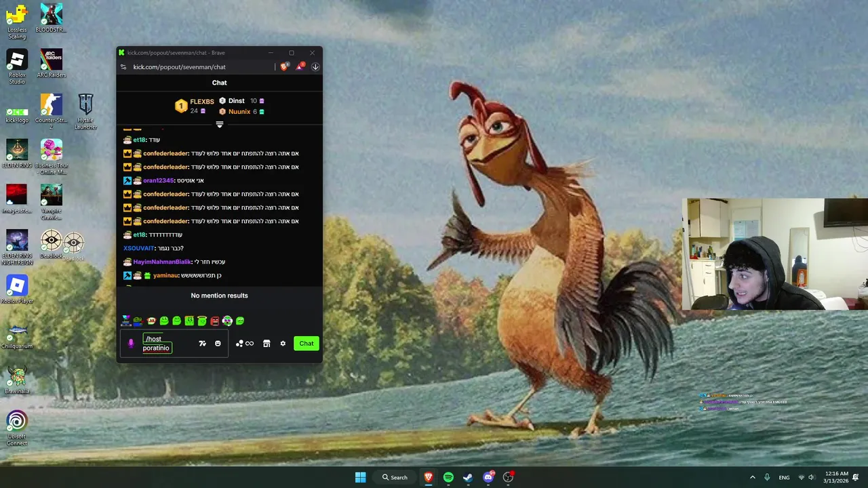Open the downloads arrow in Brave toolbar

(x=315, y=66)
